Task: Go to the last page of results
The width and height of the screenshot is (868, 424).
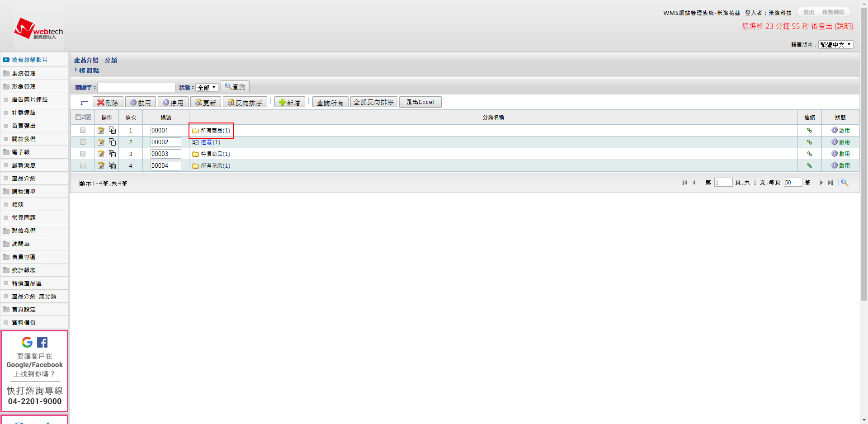Action: 830,183
